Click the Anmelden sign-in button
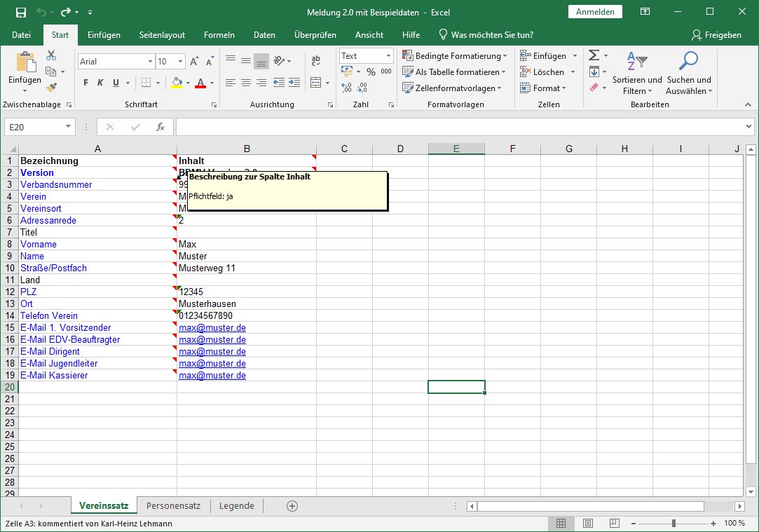The height and width of the screenshot is (532, 759). 595,12
